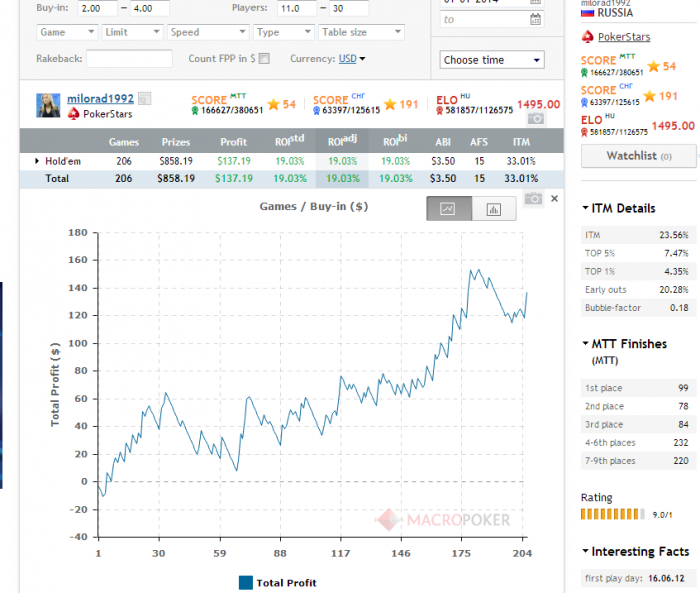This screenshot has height=593, width=700.
Task: Click camera icon below ELO score
Action: 536,118
